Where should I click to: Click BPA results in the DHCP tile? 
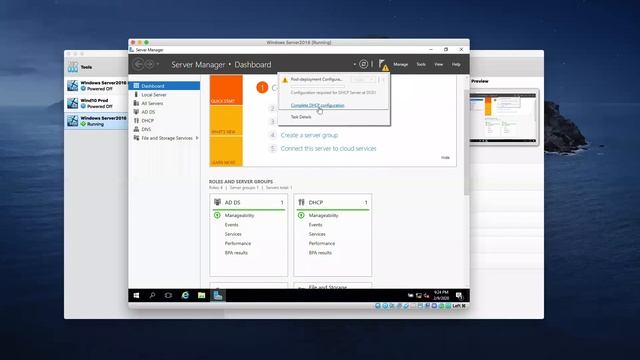(x=320, y=253)
